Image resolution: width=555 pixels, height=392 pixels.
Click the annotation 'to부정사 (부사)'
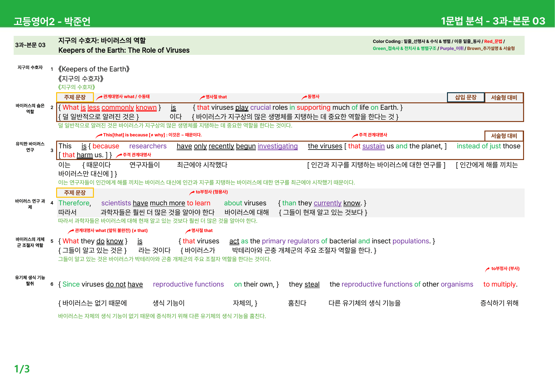(505, 268)
